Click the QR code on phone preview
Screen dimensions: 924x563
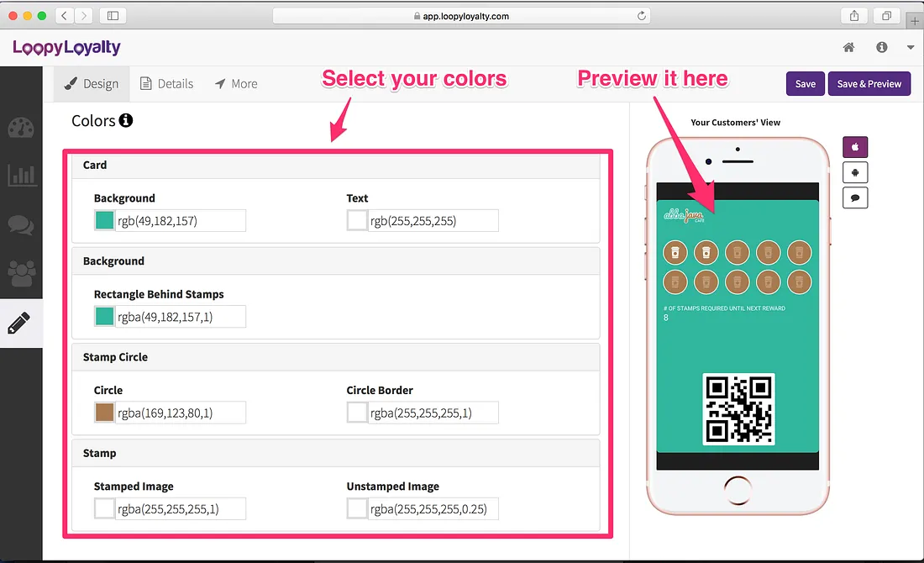coord(738,409)
